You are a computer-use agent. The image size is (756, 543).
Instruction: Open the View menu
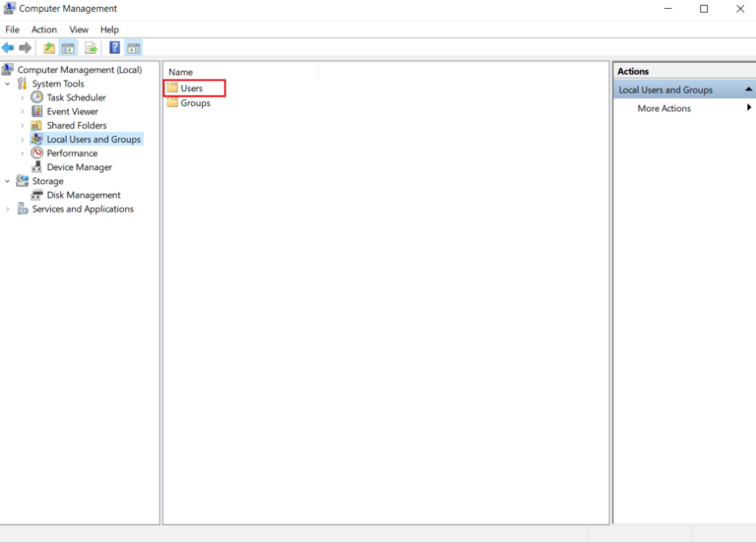79,30
